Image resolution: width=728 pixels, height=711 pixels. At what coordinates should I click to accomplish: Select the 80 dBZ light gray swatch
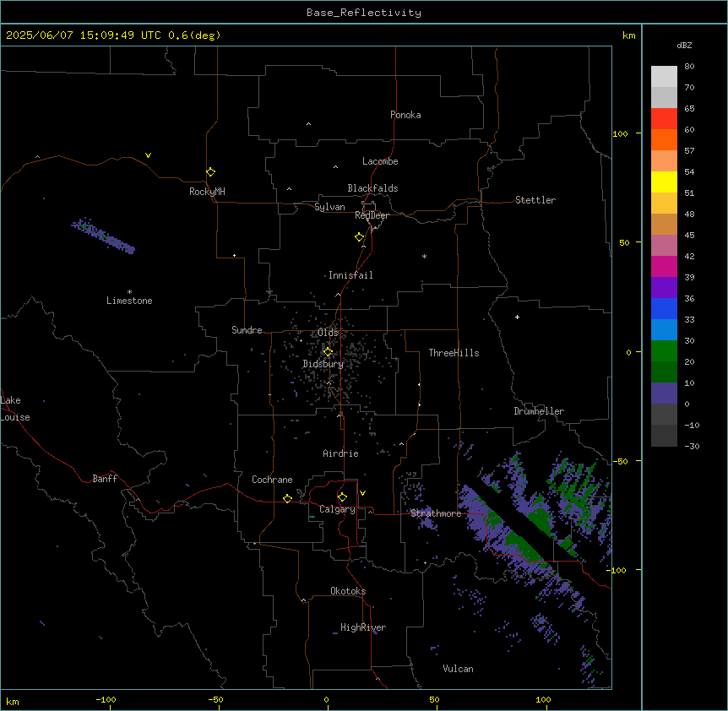[664, 77]
